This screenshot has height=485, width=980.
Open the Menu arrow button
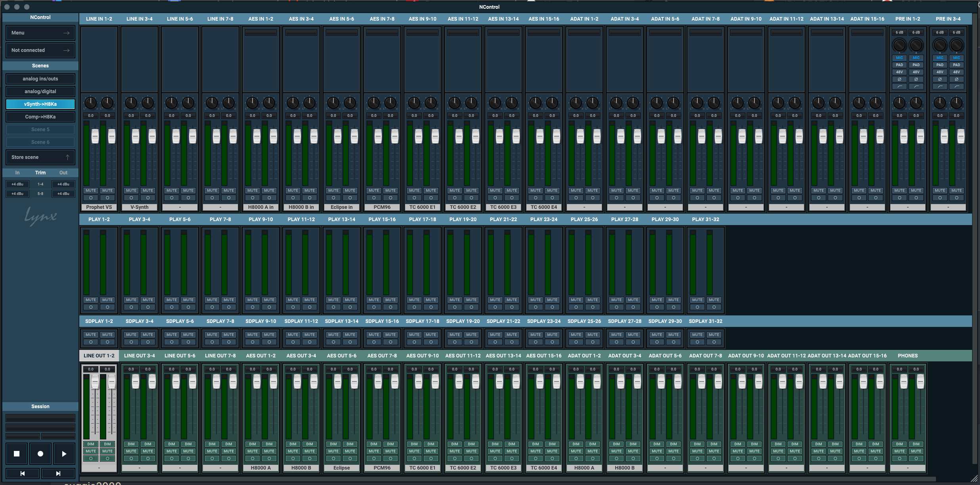40,33
